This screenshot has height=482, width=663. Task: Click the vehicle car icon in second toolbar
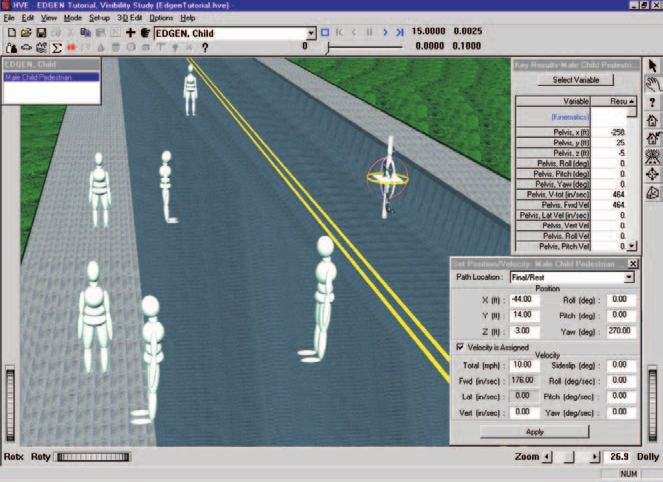pyautogui.click(x=26, y=47)
